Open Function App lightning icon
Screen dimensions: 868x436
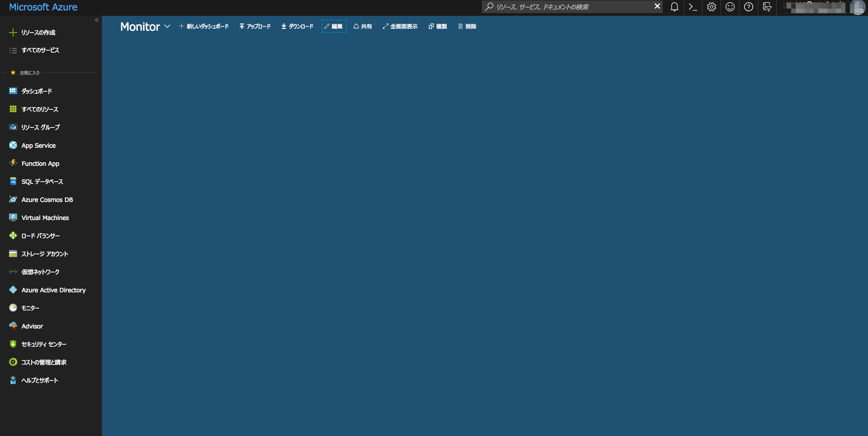[x=13, y=163]
